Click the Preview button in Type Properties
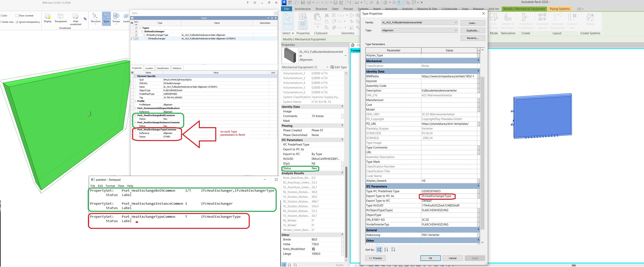Viewport: 644px width, 267px height. (x=375, y=258)
